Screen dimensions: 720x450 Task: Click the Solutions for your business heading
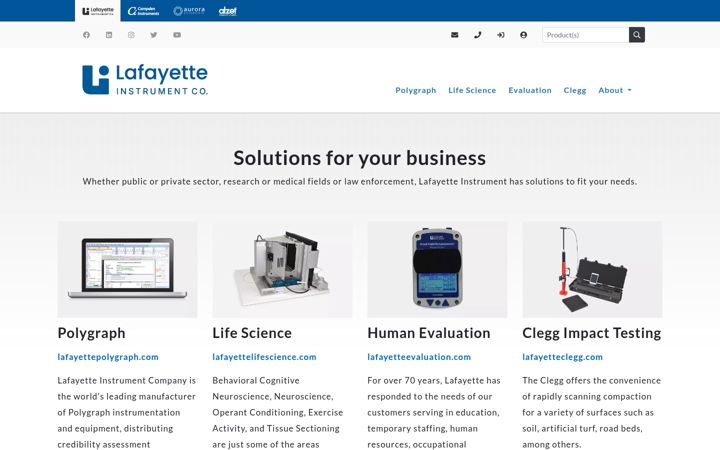360,158
